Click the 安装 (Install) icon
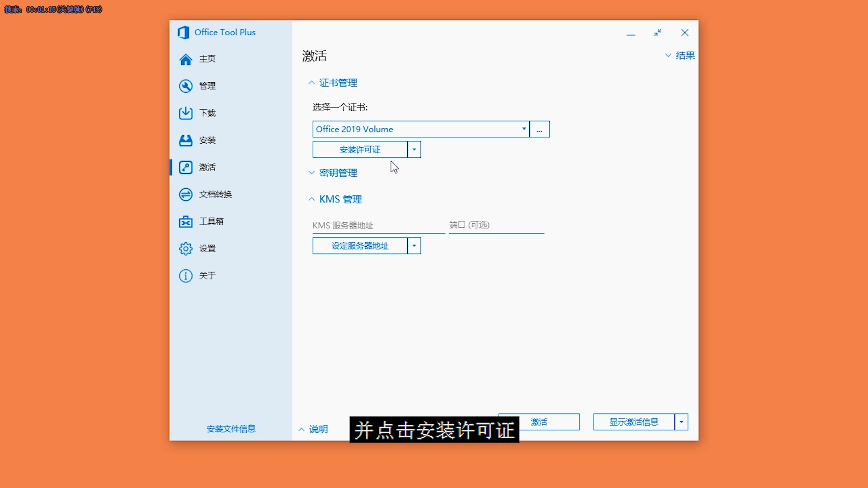This screenshot has width=868, height=488. (185, 140)
